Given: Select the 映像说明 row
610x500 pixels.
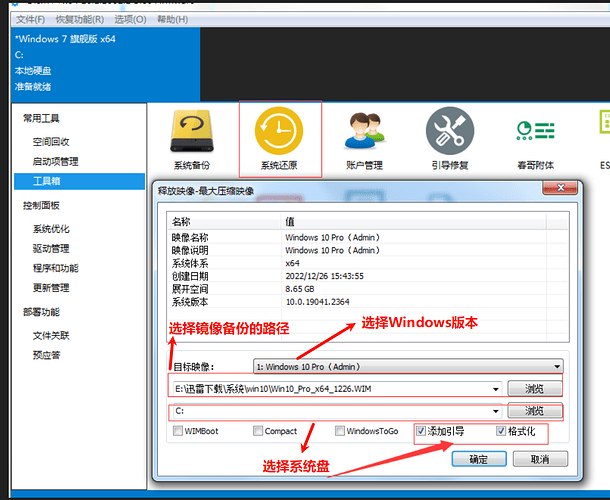Looking at the screenshot, I should click(x=368, y=250).
